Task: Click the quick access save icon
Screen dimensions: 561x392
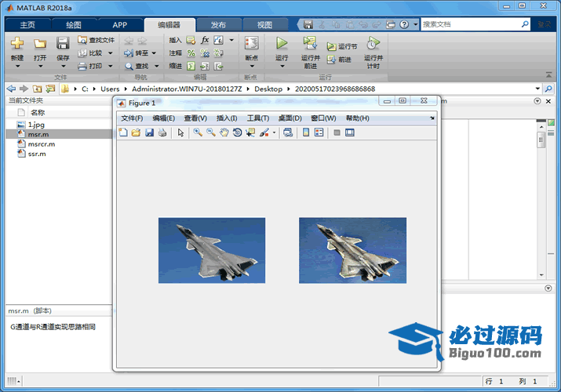Action: tap(308, 24)
